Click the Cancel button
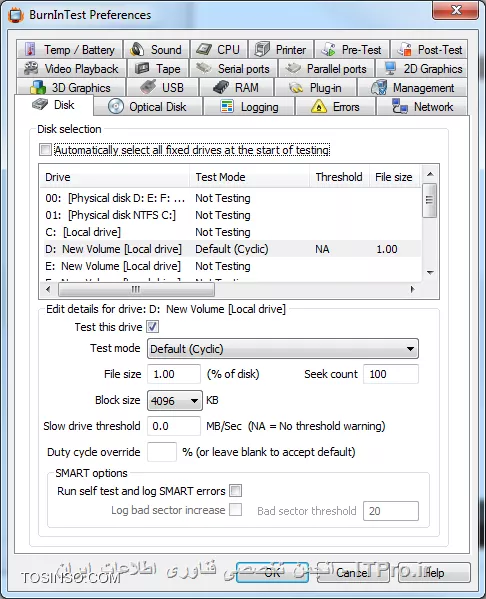 click(353, 572)
